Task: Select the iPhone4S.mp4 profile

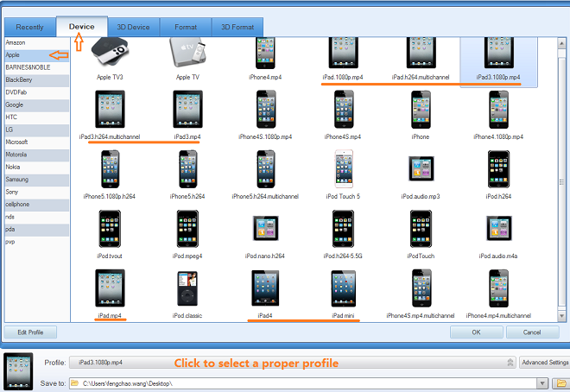Action: pos(344,110)
